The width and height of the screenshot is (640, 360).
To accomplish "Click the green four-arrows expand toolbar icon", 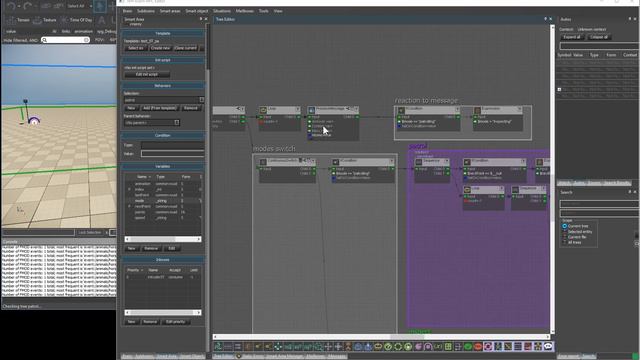I will pyautogui.click(x=278, y=347).
